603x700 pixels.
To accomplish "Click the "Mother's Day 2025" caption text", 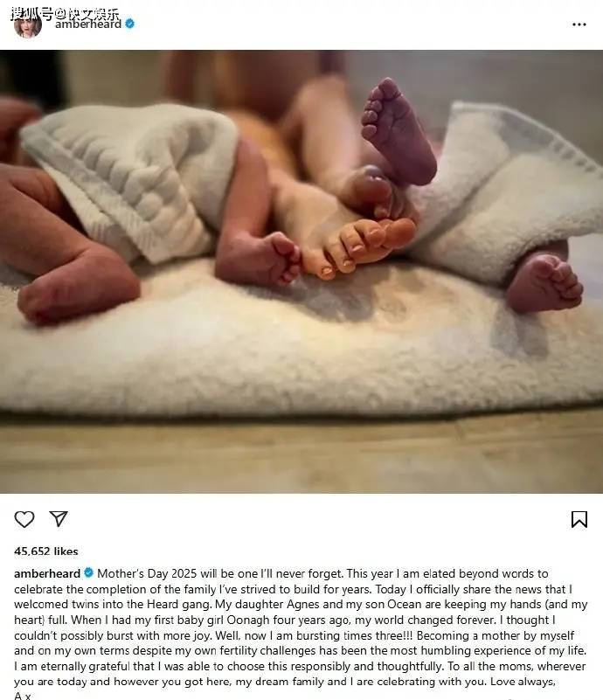I will pyautogui.click(x=147, y=573).
